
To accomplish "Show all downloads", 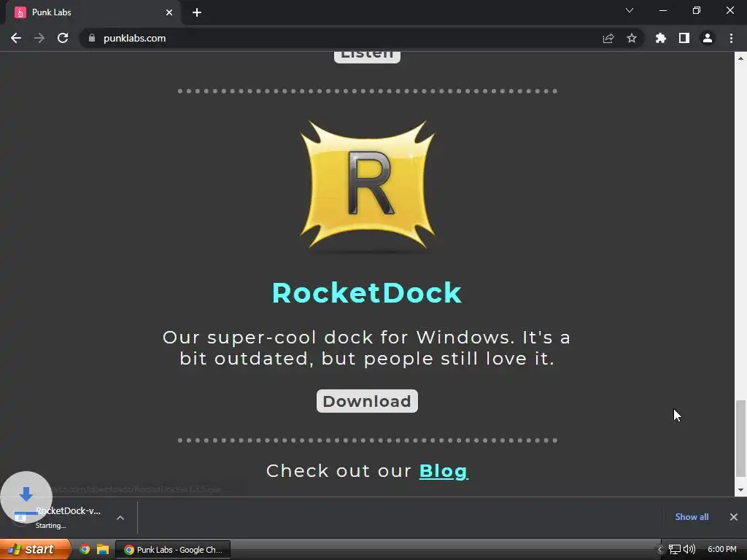I will coord(692,517).
